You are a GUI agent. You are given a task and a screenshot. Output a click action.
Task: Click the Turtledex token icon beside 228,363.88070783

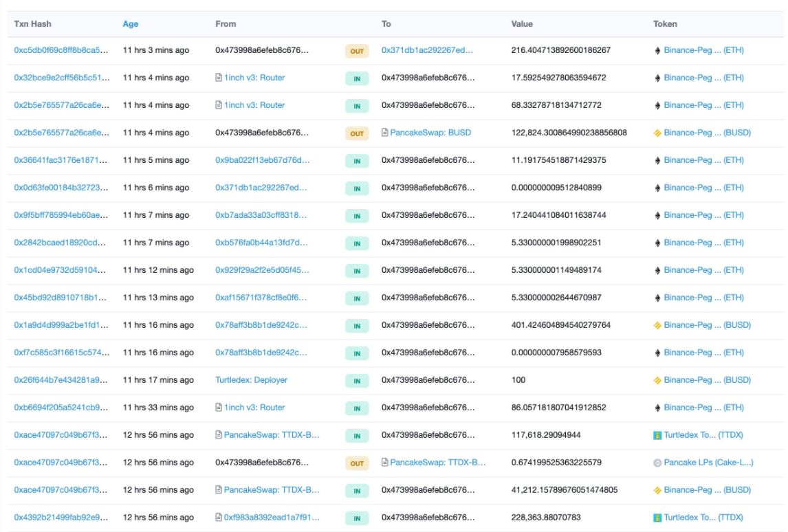click(657, 518)
